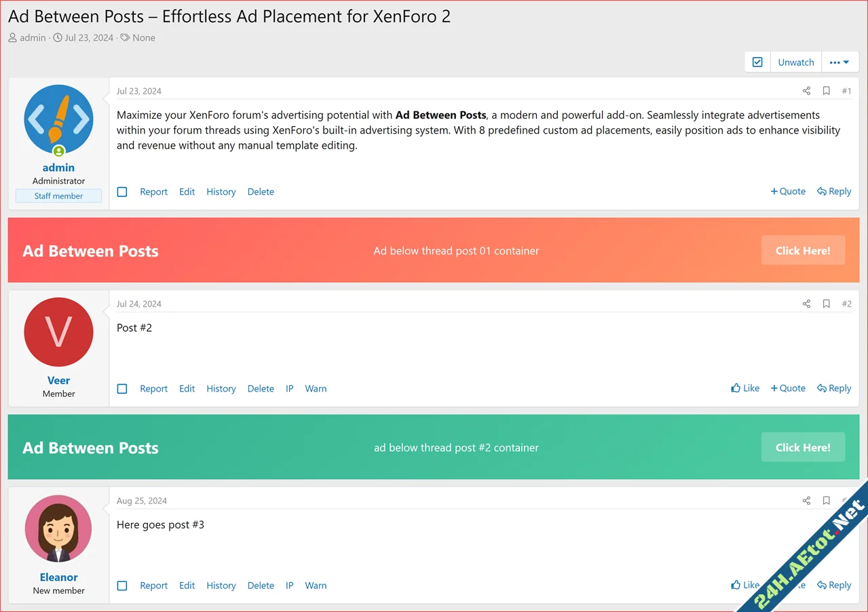This screenshot has height=612, width=868.
Task: Click the share icon on post #2
Action: (x=806, y=303)
